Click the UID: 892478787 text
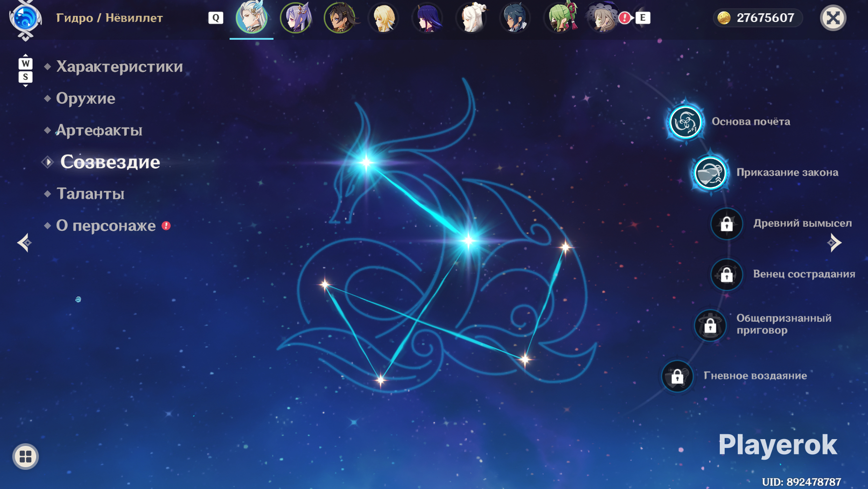The image size is (868, 489). [x=801, y=482]
